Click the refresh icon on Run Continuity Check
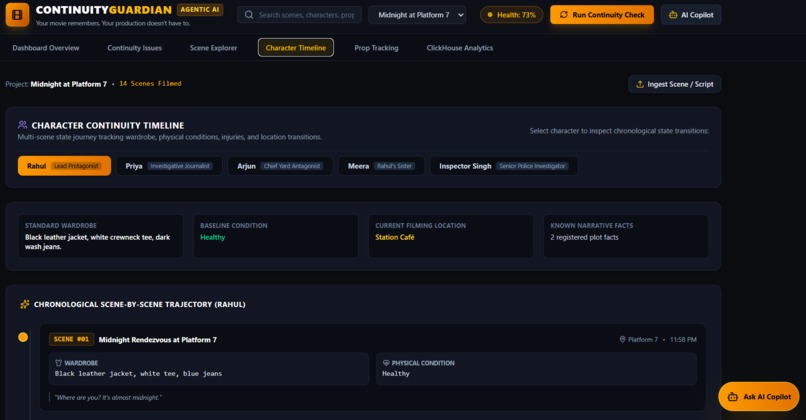The width and height of the screenshot is (806, 420). [564, 15]
